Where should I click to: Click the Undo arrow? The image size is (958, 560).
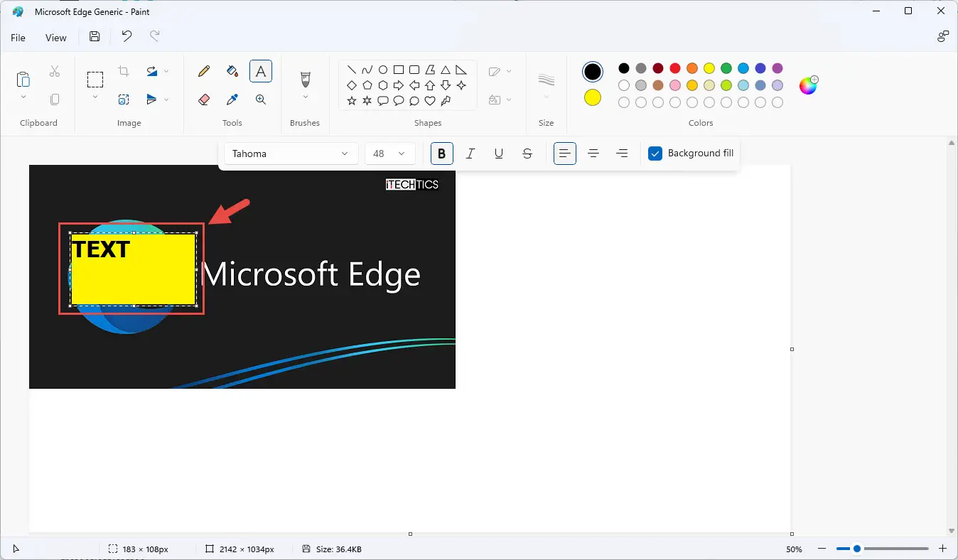point(127,37)
